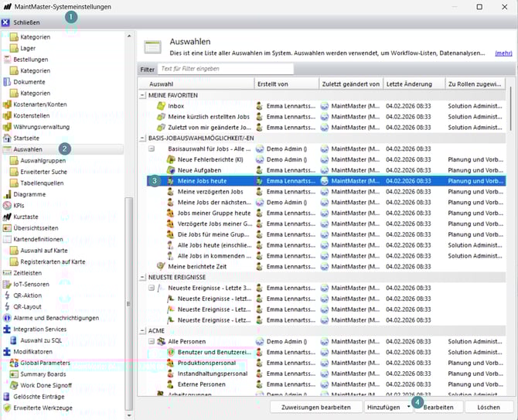Viewport: 518px width, 420px height.
Task: Click the Schließen close icon in toolbar
Action: [5, 22]
